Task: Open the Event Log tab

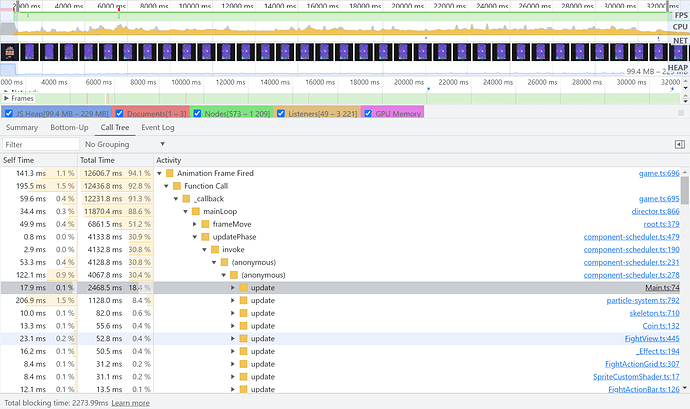Action: point(158,128)
